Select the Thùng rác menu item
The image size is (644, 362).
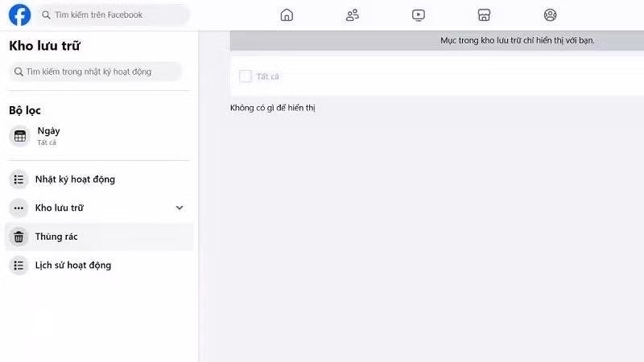tap(56, 237)
